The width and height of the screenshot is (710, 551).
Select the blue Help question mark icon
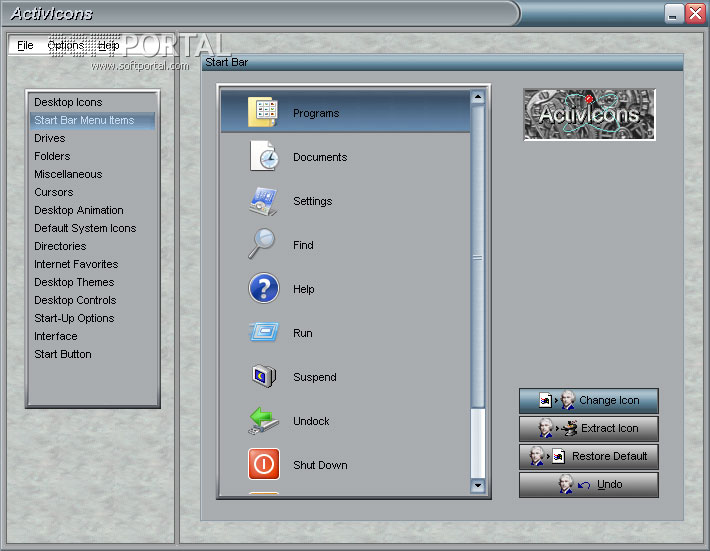(264, 288)
